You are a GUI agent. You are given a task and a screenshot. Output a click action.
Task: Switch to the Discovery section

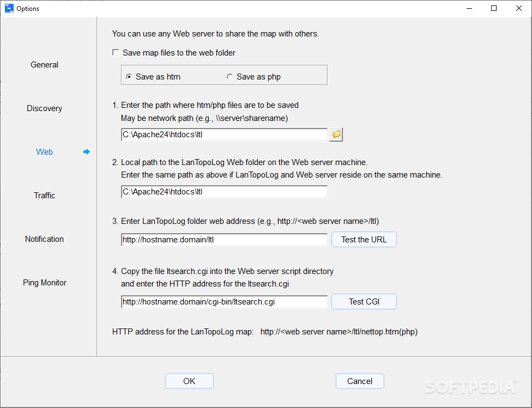click(45, 108)
